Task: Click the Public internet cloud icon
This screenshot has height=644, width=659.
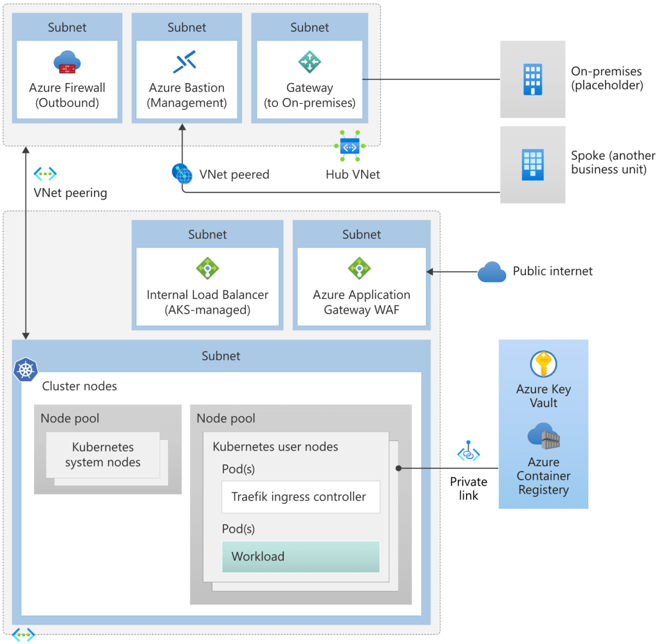Action: (x=492, y=272)
